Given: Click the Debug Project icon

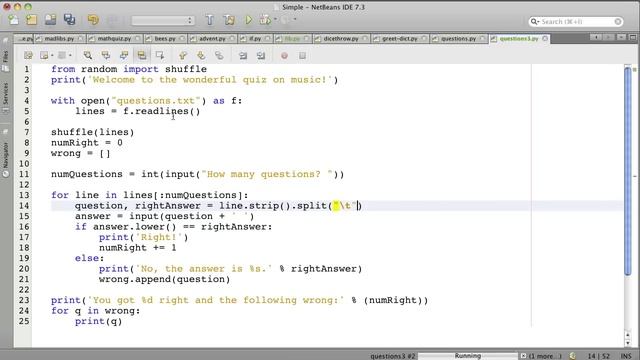Looking at the screenshot, I should tap(265, 20).
